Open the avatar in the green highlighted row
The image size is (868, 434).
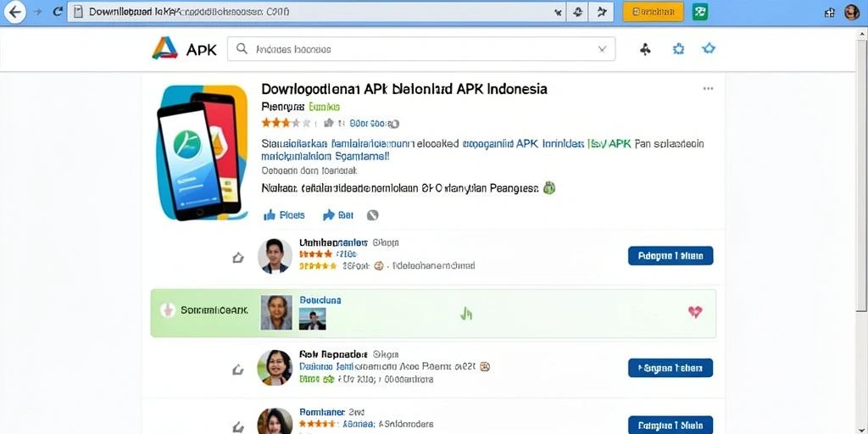click(x=276, y=313)
